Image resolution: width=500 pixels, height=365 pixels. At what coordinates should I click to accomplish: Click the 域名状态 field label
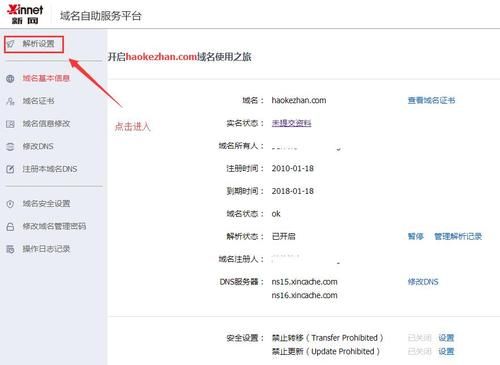[245, 214]
